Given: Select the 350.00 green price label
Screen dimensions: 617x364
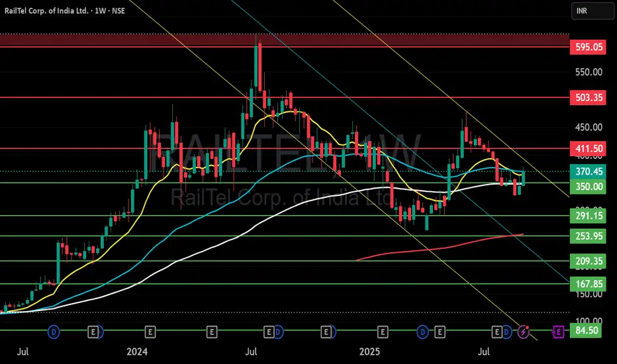Looking at the screenshot, I should [x=588, y=187].
